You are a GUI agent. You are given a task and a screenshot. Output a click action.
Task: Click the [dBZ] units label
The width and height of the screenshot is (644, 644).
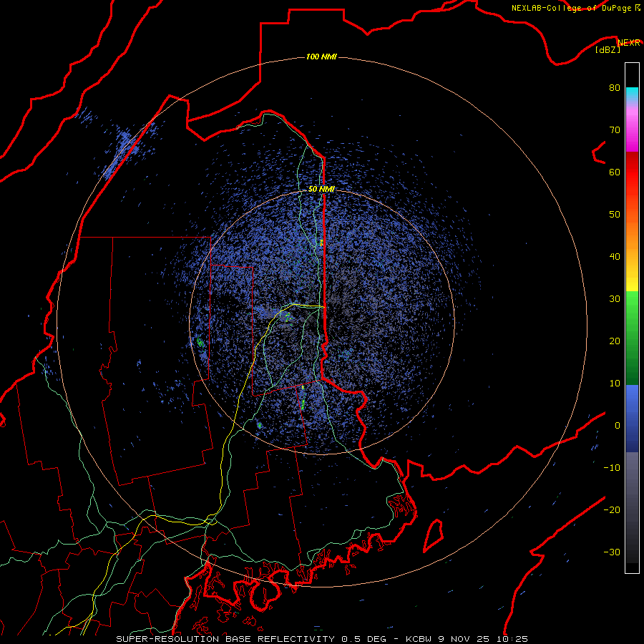(x=608, y=50)
